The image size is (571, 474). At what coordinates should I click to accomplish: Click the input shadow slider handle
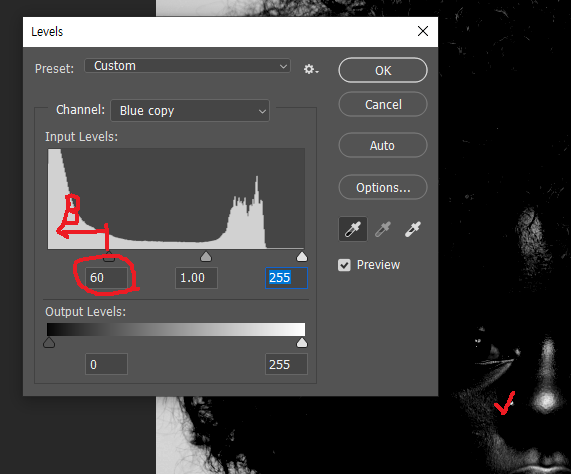point(109,257)
